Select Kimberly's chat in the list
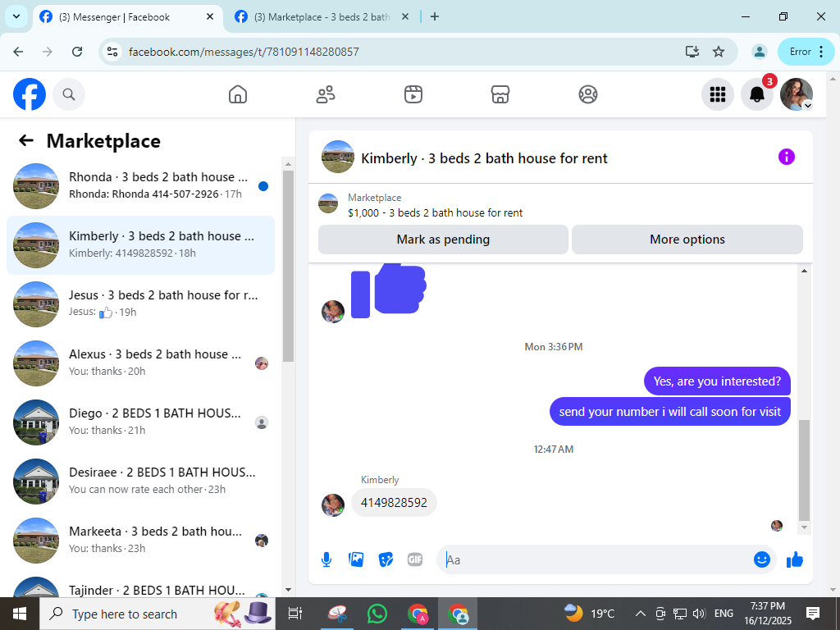The height and width of the screenshot is (630, 840). 140,244
